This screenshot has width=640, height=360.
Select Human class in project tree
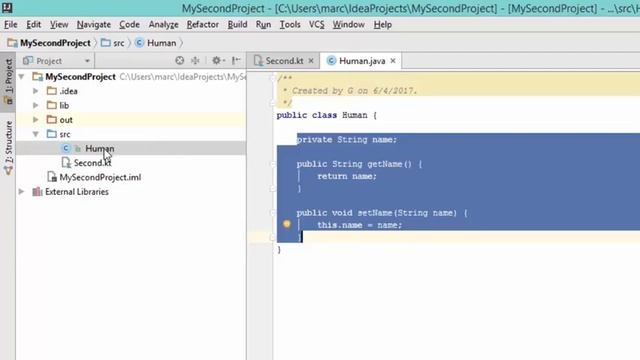coord(100,149)
